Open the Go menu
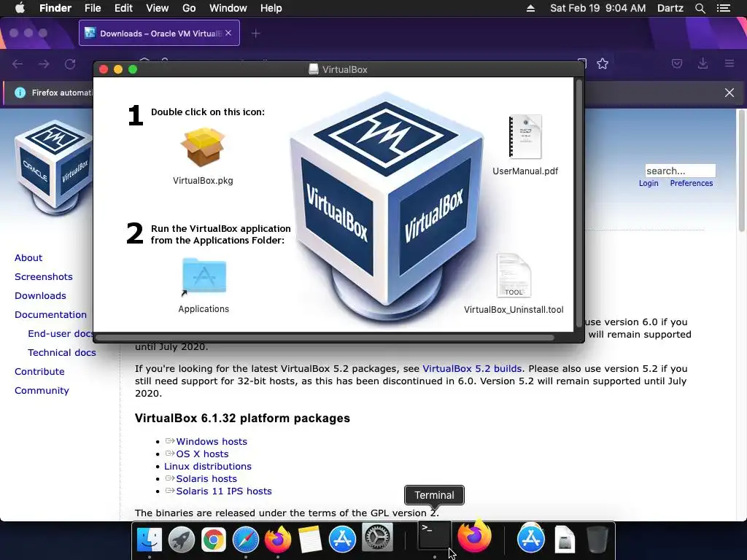The height and width of the screenshot is (560, 747). pyautogui.click(x=189, y=8)
